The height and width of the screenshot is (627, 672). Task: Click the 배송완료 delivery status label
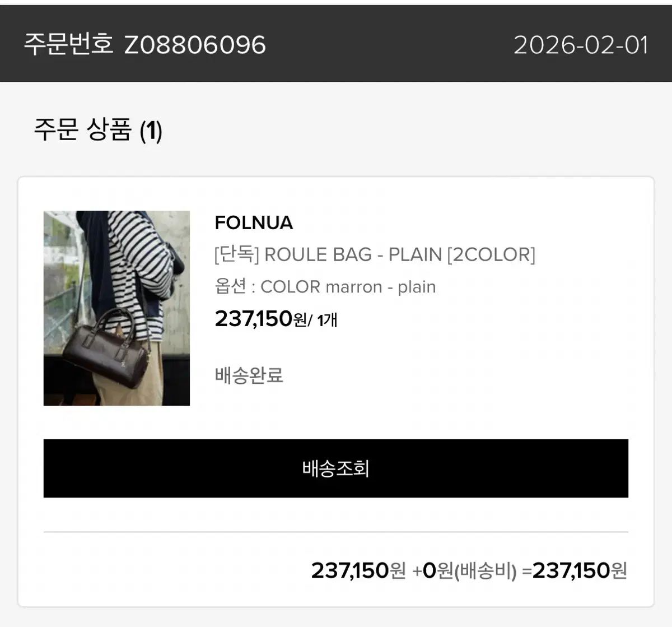point(249,375)
